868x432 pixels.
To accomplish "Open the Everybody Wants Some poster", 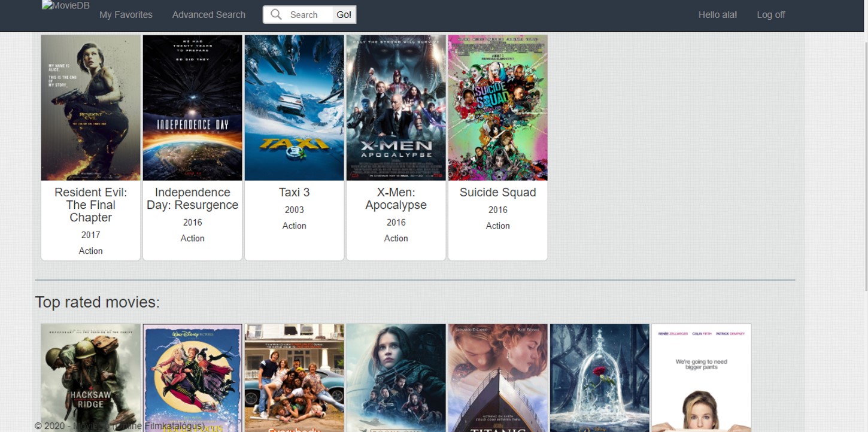I will pos(295,378).
